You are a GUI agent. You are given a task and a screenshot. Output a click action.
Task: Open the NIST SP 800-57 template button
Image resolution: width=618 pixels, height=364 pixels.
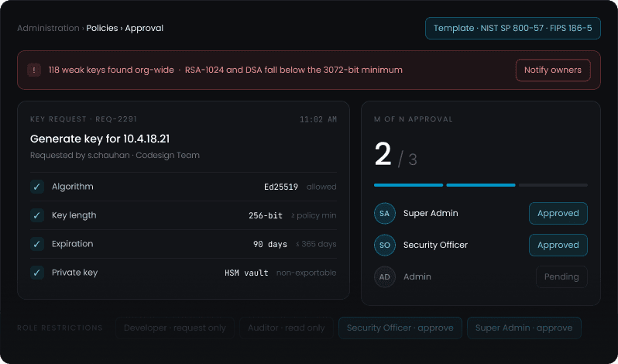pyautogui.click(x=513, y=28)
